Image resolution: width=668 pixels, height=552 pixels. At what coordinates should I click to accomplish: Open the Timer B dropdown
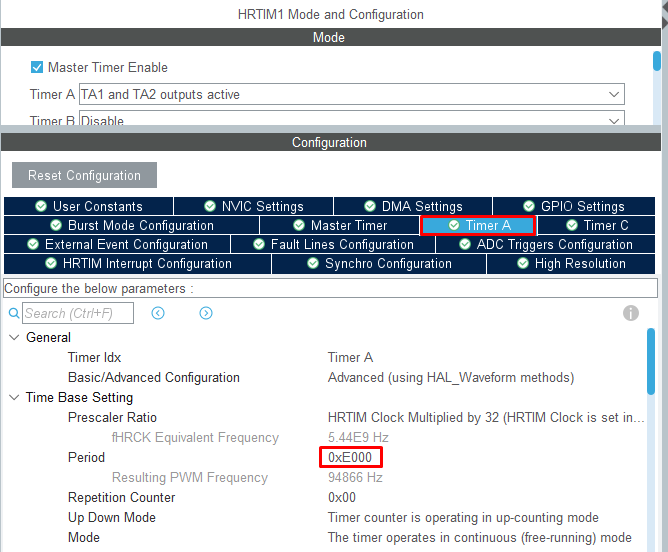click(352, 118)
